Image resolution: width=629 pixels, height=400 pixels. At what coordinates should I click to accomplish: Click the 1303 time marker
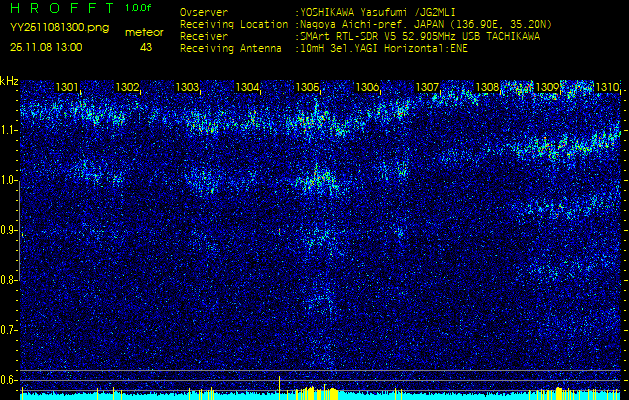188,88
